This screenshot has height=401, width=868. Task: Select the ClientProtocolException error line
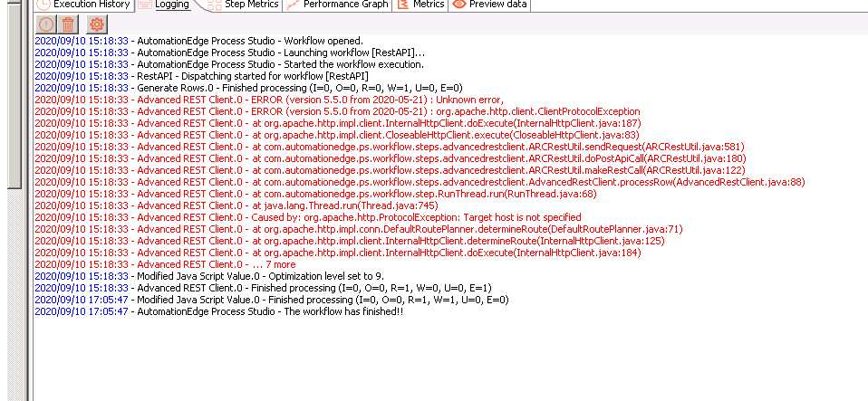coord(337,111)
